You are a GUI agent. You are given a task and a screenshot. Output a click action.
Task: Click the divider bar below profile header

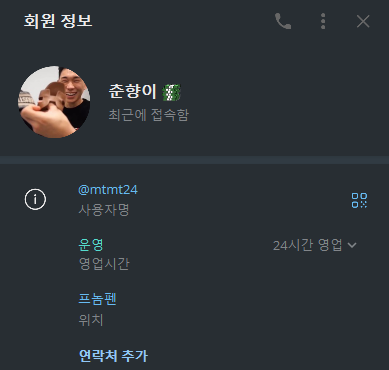[194, 160]
